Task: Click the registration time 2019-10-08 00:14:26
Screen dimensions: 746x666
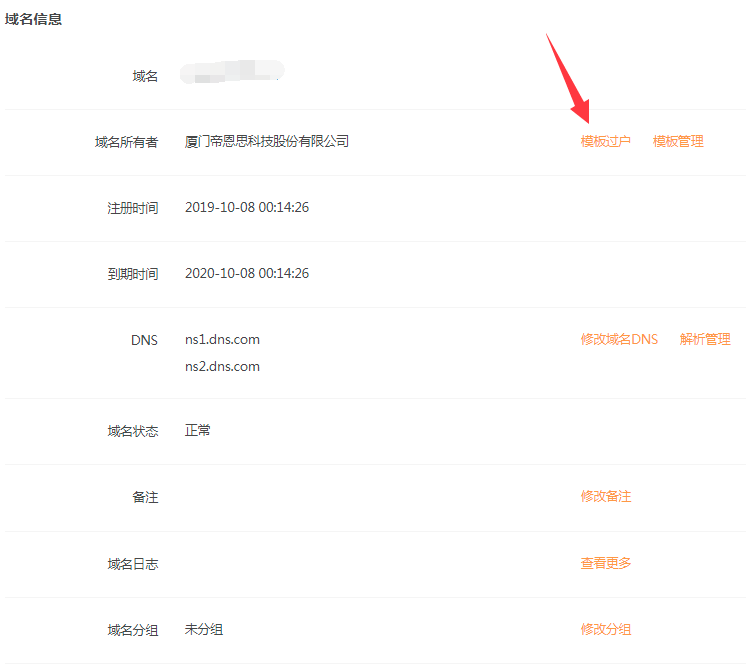Action: (247, 208)
